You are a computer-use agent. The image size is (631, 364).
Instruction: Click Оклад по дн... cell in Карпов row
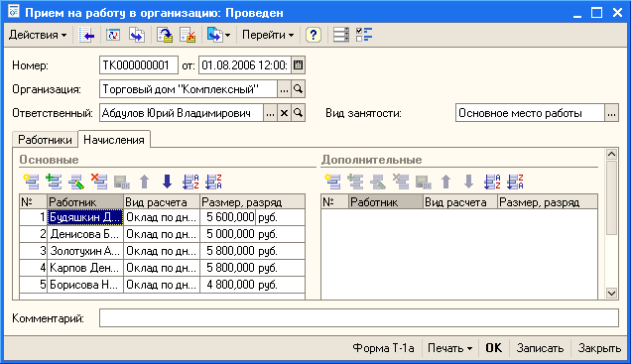click(x=162, y=268)
